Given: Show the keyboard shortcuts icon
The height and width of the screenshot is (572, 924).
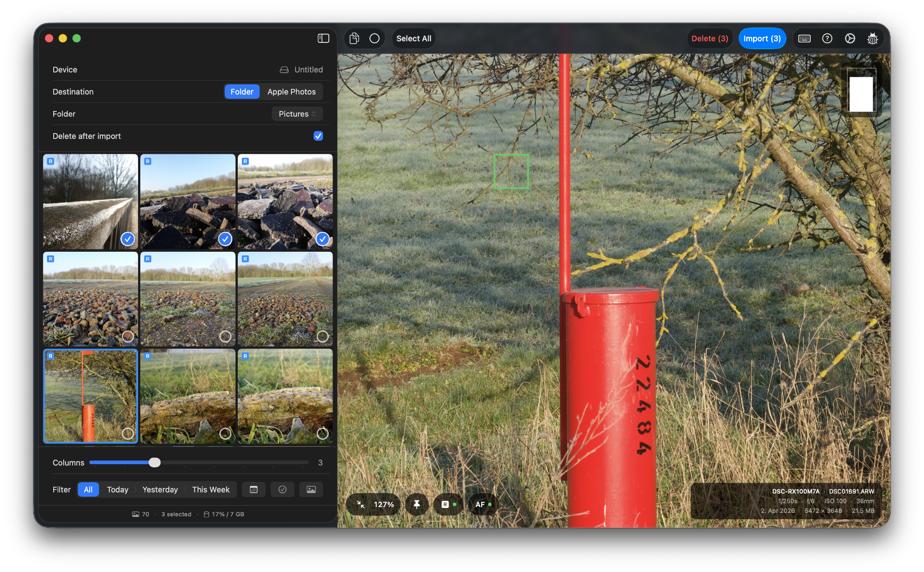Looking at the screenshot, I should [805, 38].
